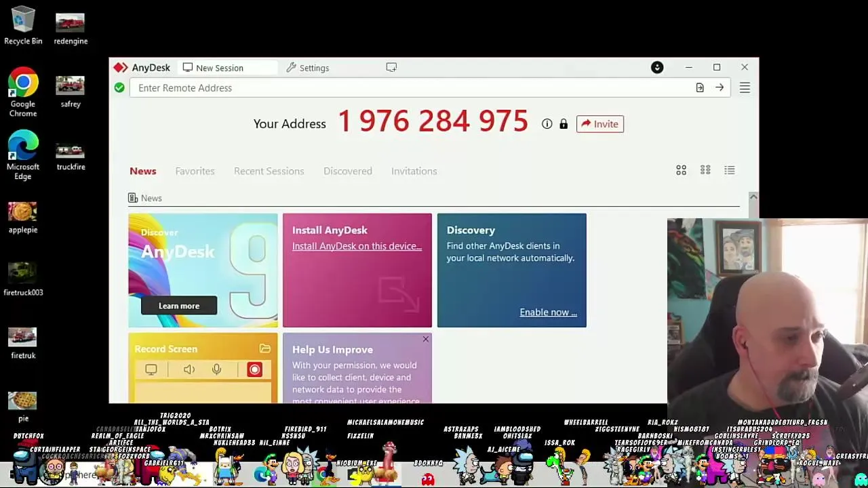Click the Invite button
The image size is (868, 488).
(x=600, y=124)
